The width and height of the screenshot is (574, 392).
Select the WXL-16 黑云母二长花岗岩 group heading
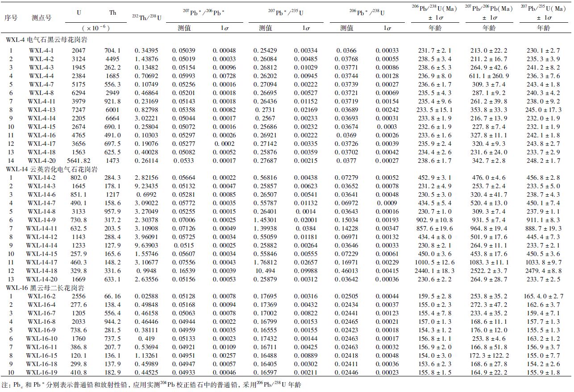click(46, 288)
